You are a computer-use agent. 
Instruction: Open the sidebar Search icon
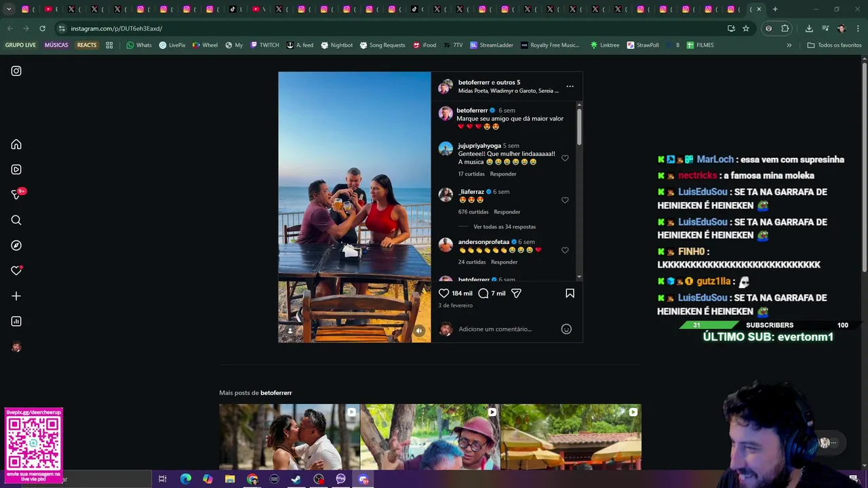pos(16,220)
